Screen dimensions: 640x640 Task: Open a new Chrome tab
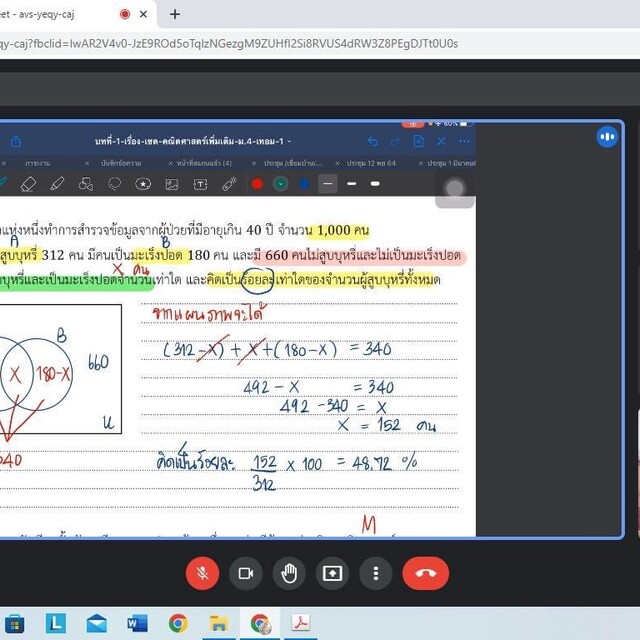(175, 14)
